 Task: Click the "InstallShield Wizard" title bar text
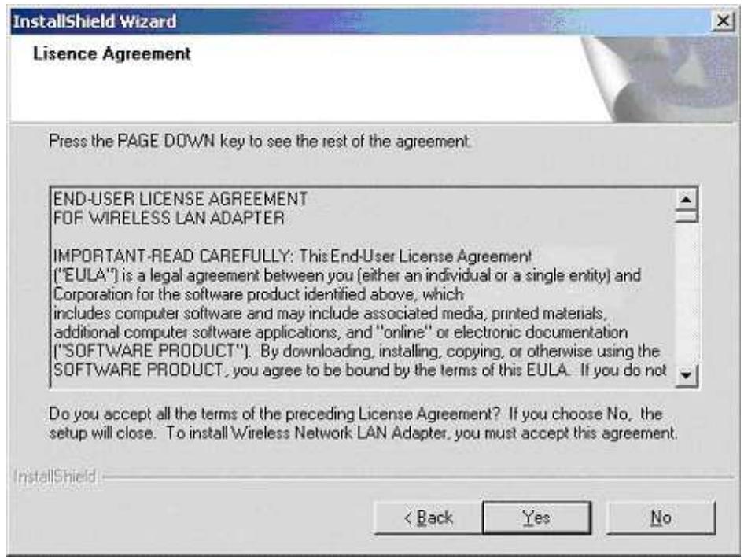[94, 21]
